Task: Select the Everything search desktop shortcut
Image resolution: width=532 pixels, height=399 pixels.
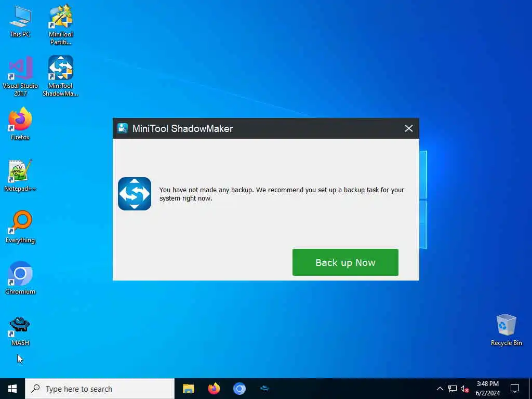Action: tap(20, 227)
